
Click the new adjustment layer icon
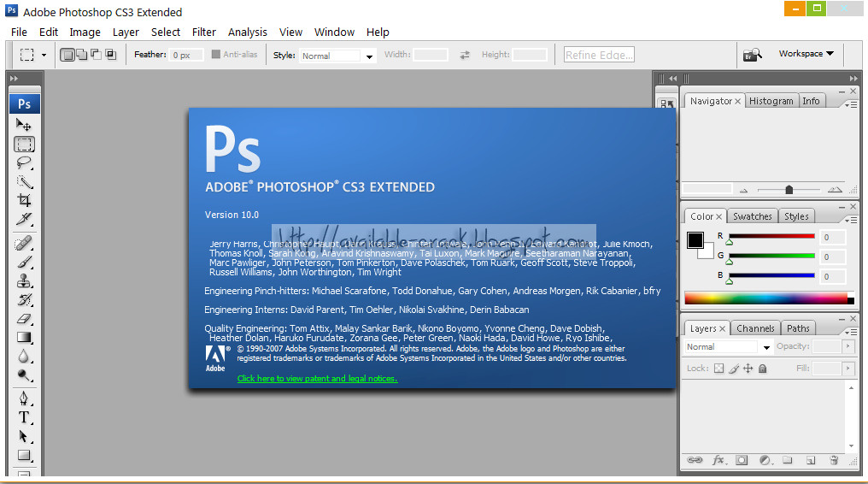[x=765, y=460]
